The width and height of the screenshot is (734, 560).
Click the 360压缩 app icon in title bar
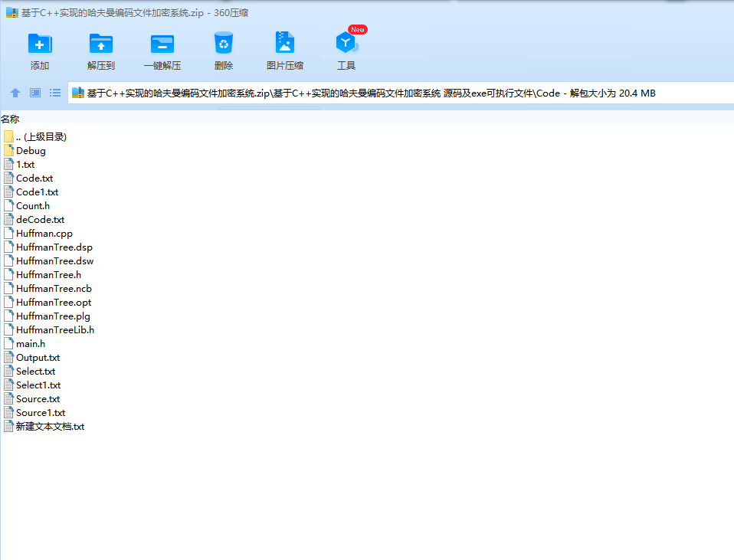point(11,12)
